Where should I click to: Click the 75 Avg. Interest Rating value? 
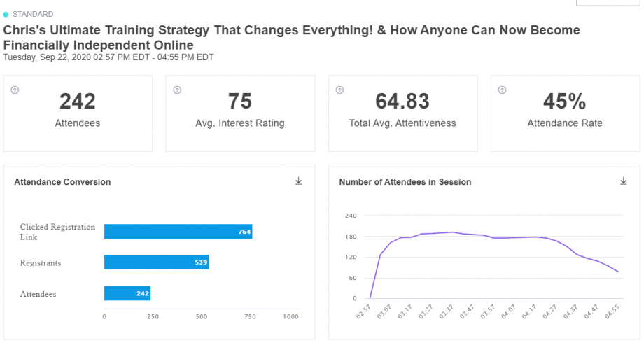[240, 101]
